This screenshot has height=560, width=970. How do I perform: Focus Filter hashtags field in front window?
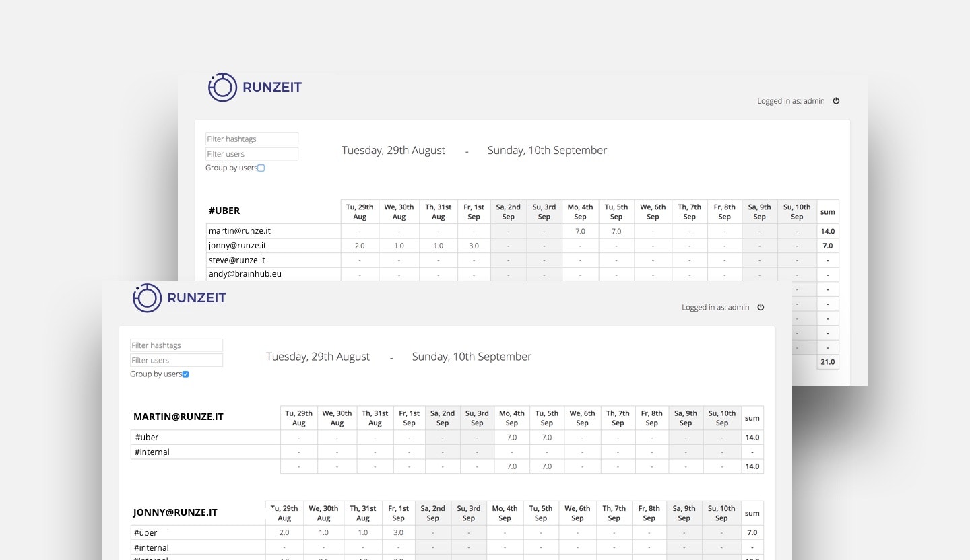pyautogui.click(x=176, y=345)
